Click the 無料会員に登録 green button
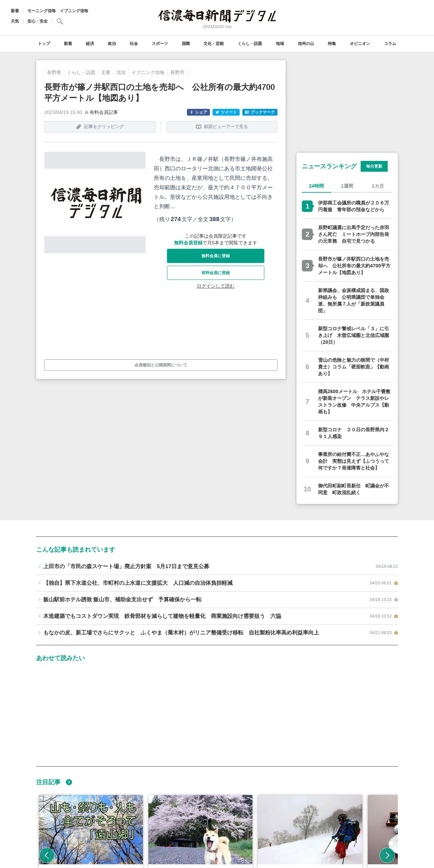434x868 pixels. click(216, 256)
